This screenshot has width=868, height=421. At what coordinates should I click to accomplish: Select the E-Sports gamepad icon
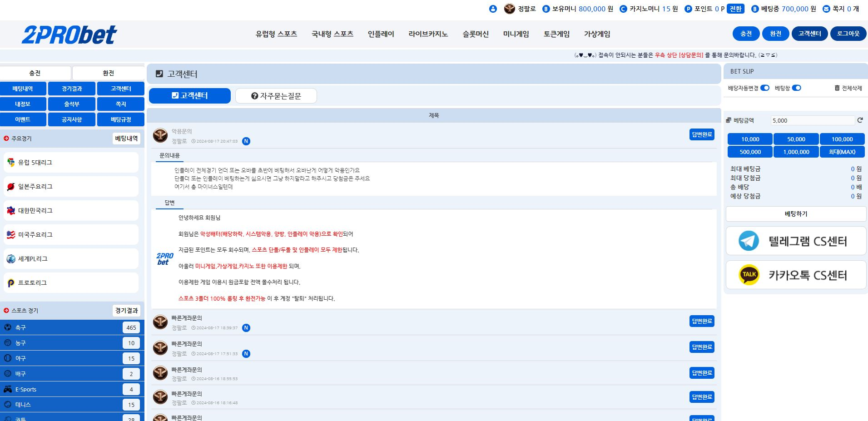[8, 389]
